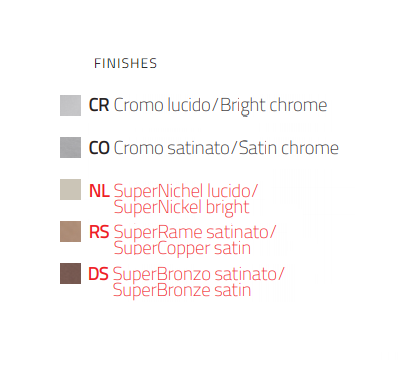Viewport: 399px width, 388px height.
Task: Select the dark SuperBronze satin swatch
Action: pyautogui.click(x=70, y=273)
